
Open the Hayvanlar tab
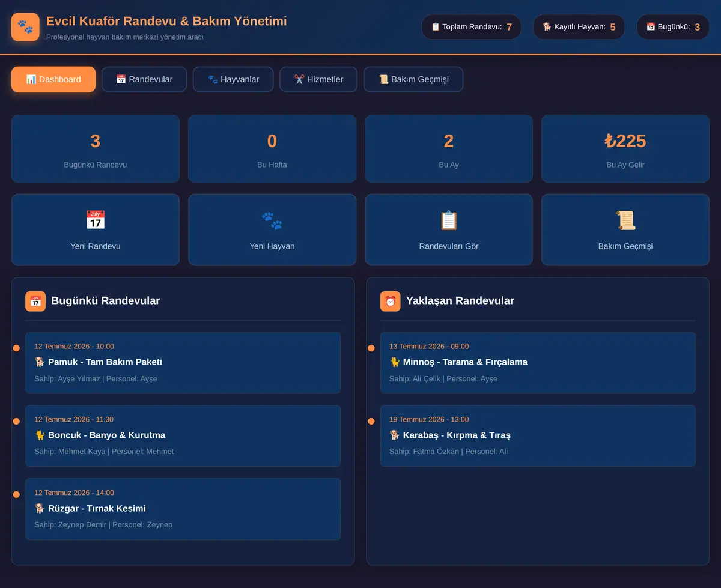233,79
